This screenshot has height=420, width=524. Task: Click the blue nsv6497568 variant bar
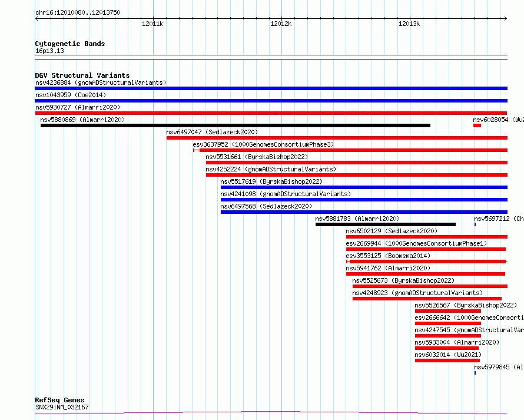click(364, 212)
